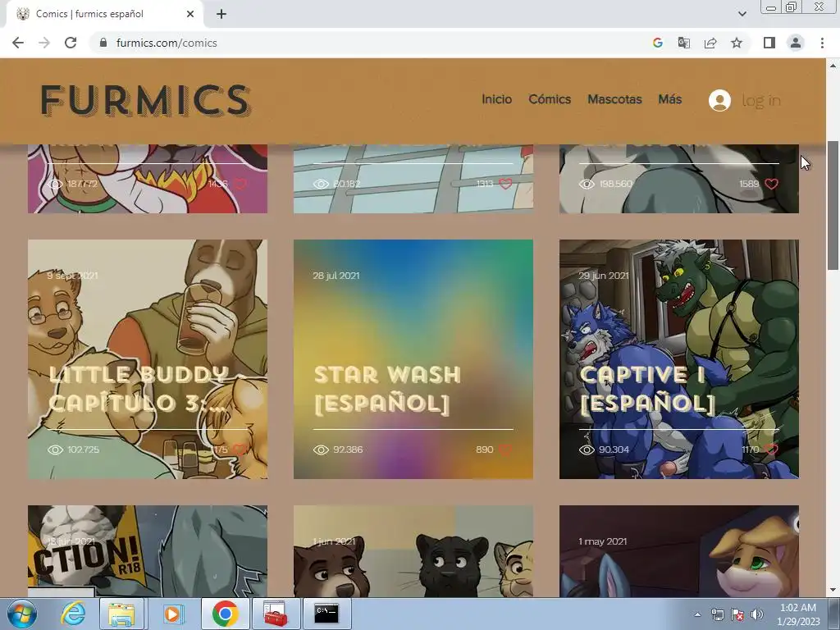
Task: Click the page scrollbar thumb
Action: point(833,205)
